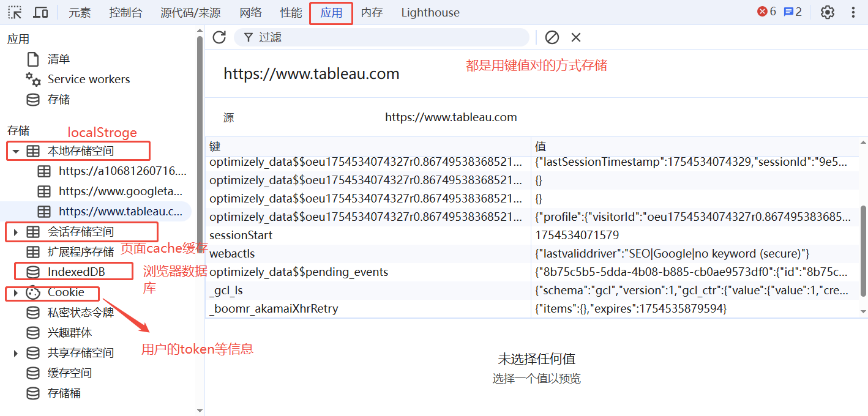This screenshot has width=868, height=416.
Task: Open the 兴趣群体 item
Action: (x=70, y=333)
